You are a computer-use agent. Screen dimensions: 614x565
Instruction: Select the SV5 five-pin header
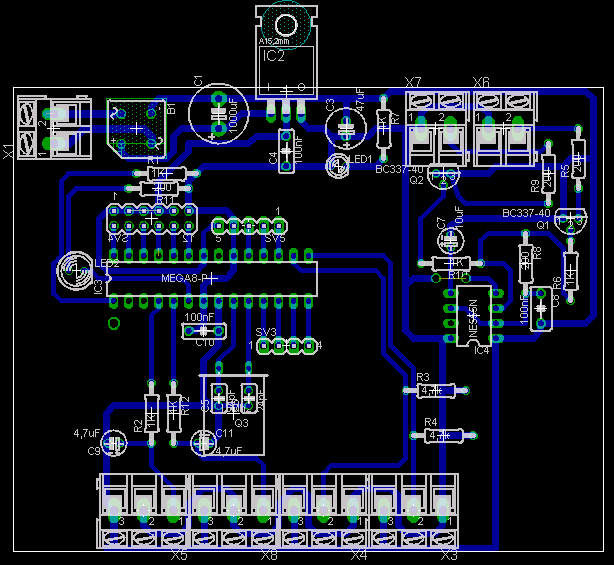coord(249,226)
